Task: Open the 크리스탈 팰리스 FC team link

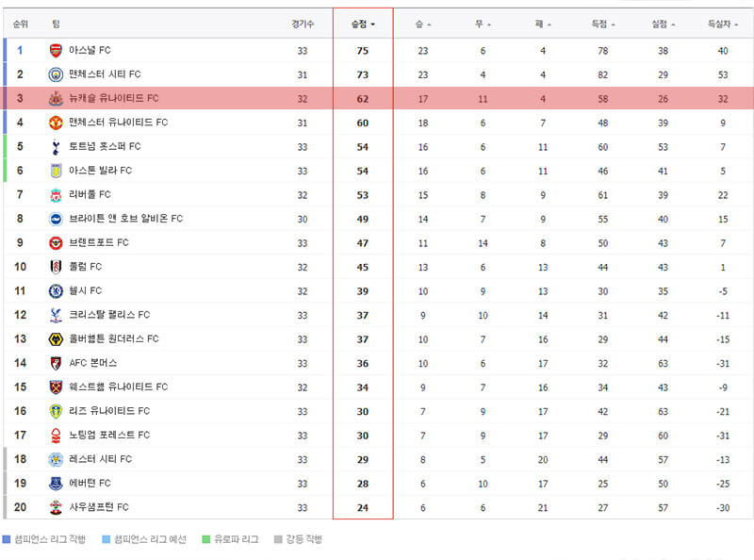Action: tap(109, 315)
